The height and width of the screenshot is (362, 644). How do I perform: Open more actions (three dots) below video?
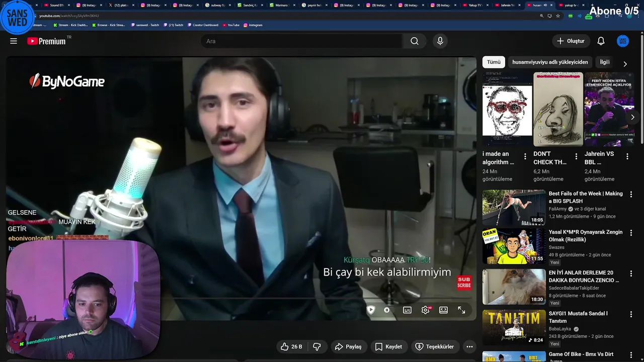pyautogui.click(x=469, y=347)
